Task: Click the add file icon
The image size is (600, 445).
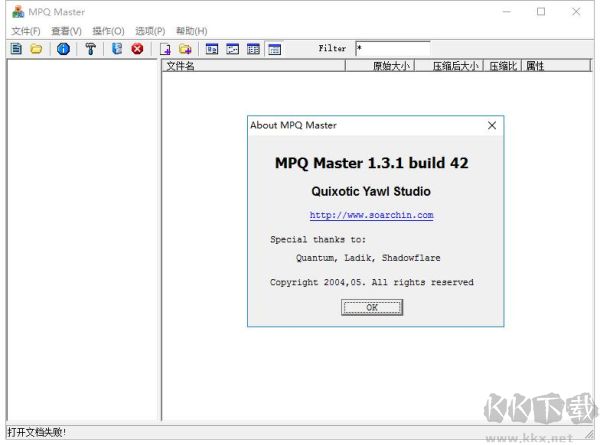Action: coord(165,49)
